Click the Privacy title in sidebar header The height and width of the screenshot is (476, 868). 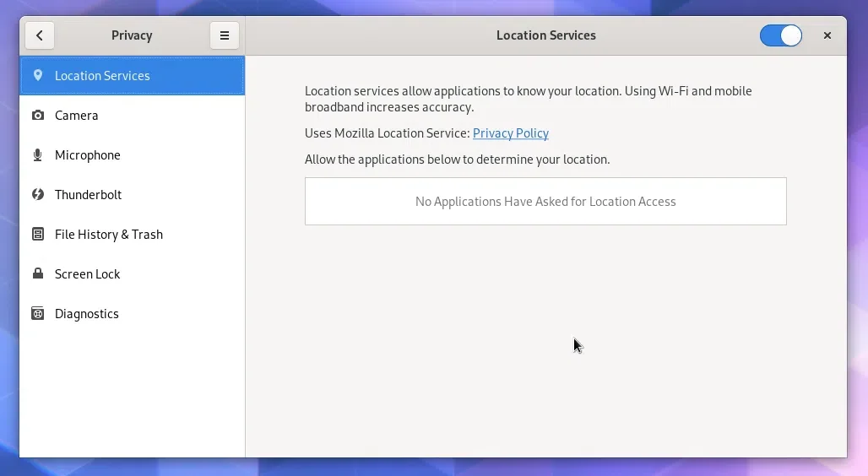pyautogui.click(x=132, y=35)
